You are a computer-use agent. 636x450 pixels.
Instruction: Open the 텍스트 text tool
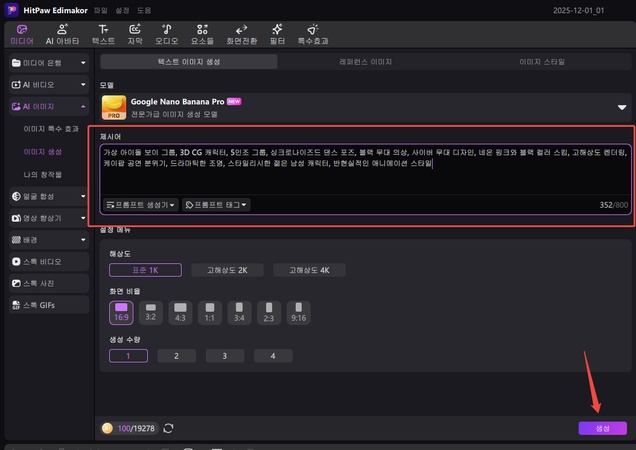pyautogui.click(x=103, y=34)
